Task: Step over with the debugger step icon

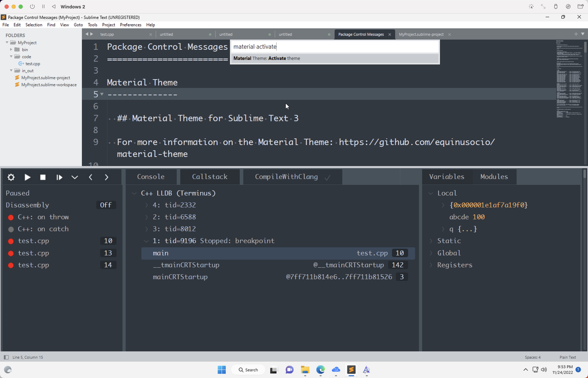Action: 59,177
